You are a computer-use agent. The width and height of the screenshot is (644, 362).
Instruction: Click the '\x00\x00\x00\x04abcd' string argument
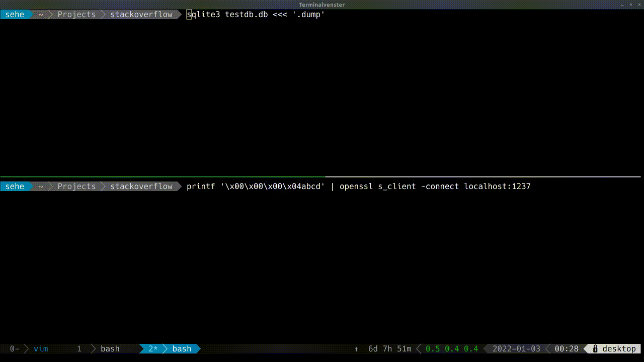(273, 187)
